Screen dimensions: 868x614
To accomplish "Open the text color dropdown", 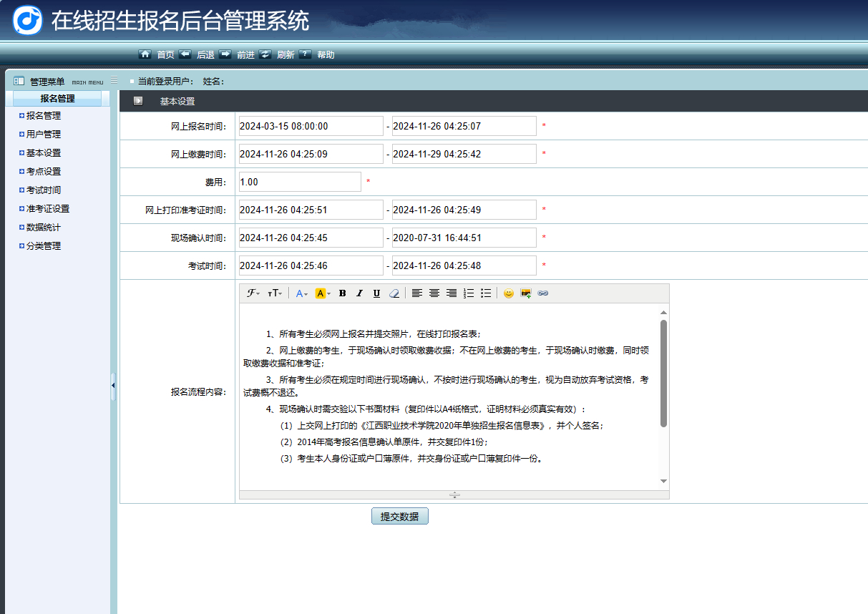I will [x=301, y=293].
